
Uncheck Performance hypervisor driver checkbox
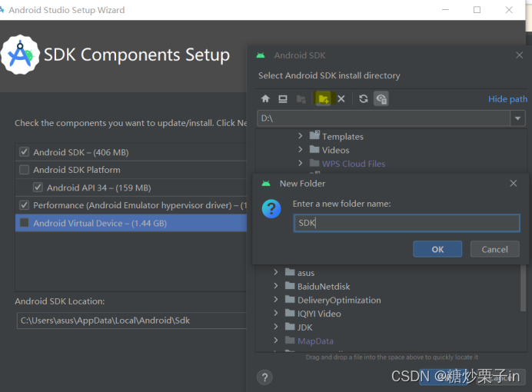point(24,204)
